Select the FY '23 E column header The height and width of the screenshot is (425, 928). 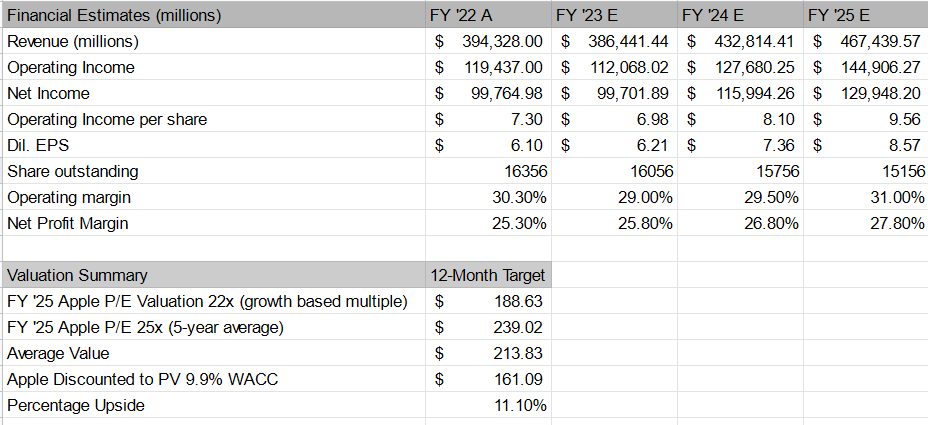(x=614, y=15)
